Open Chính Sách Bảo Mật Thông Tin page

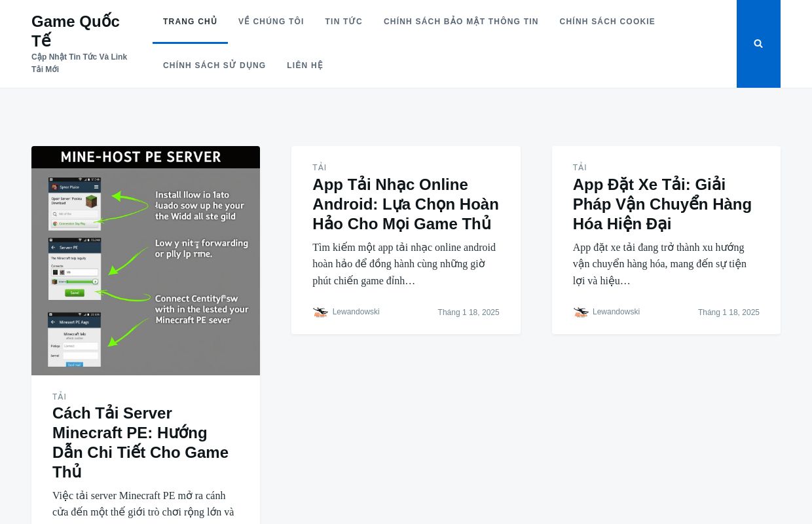point(461,22)
